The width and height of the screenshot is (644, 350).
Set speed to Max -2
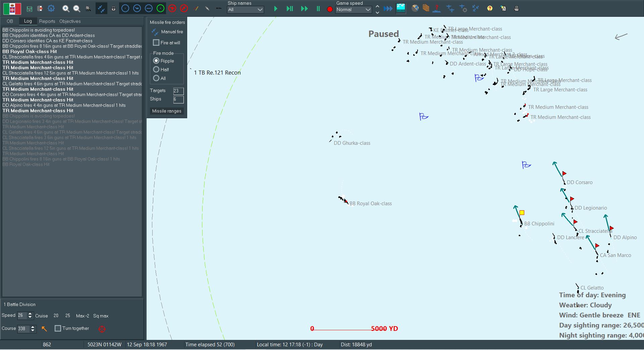pyautogui.click(x=83, y=316)
